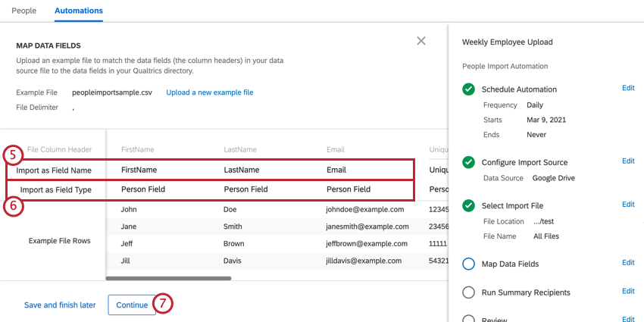
Task: Change field type under Email column
Action: click(x=349, y=189)
